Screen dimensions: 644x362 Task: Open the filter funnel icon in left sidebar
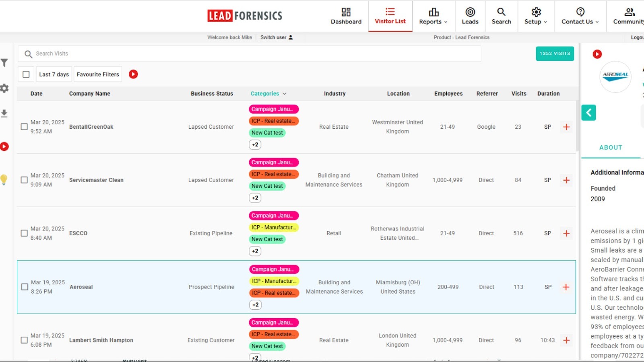point(4,63)
